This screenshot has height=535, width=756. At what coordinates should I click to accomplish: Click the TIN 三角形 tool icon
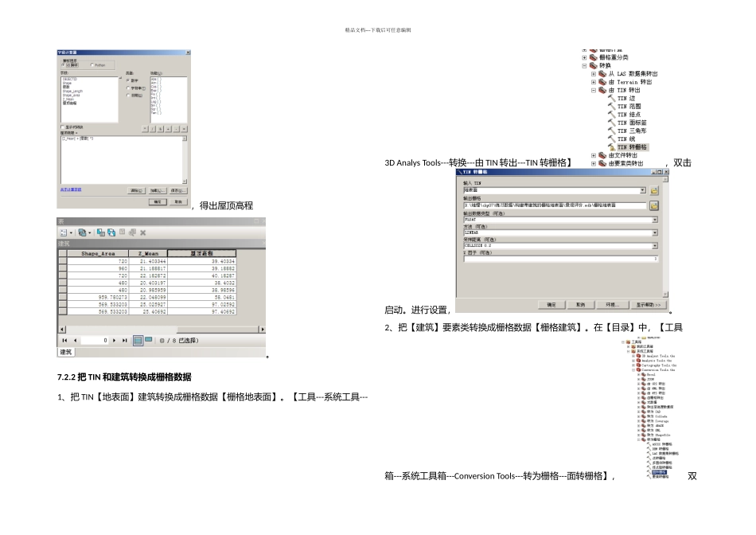coord(611,131)
